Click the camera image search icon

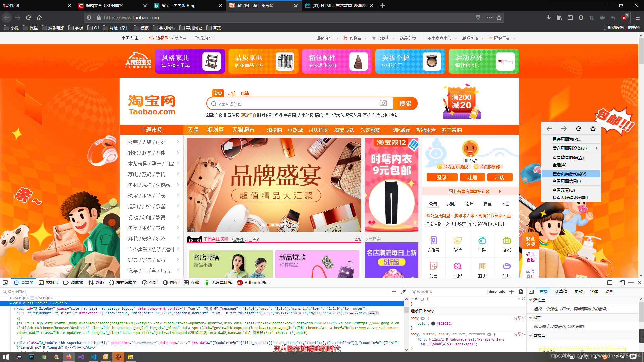coord(383,103)
